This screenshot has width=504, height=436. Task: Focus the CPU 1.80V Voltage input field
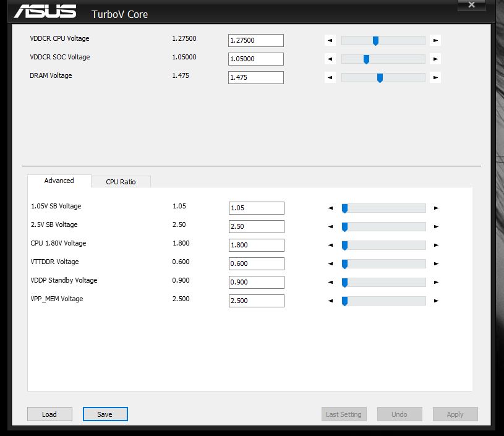point(257,246)
